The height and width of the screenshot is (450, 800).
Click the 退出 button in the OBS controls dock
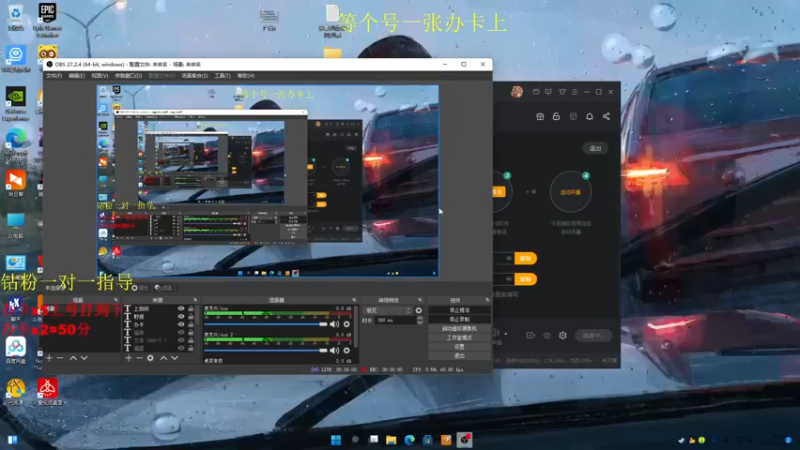[459, 356]
